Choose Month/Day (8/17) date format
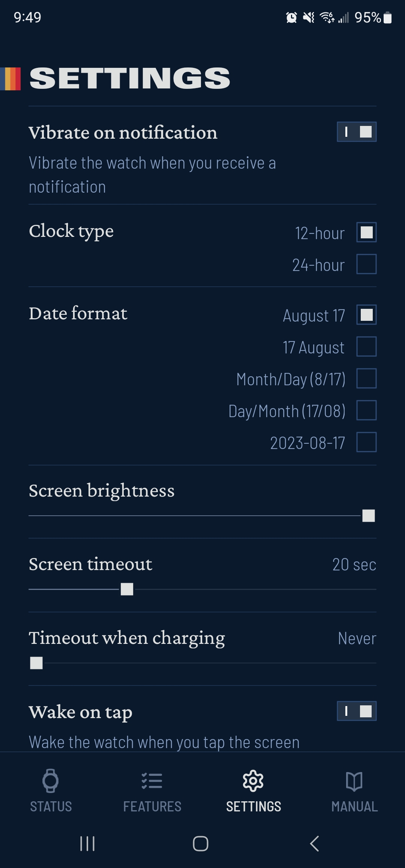Image resolution: width=405 pixels, height=868 pixels. 366,379
